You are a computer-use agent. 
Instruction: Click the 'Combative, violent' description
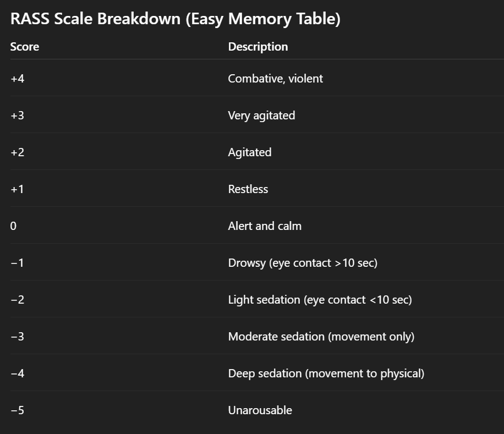(275, 79)
